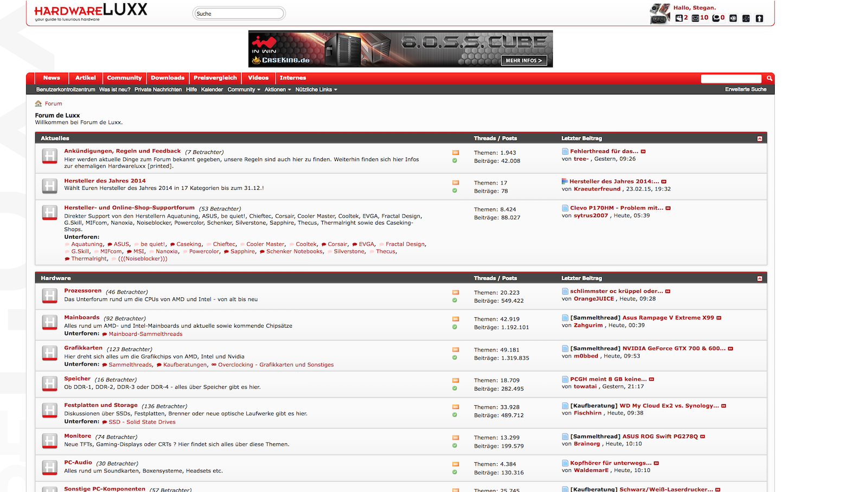Open the Preisvergleich tab
The image size is (868, 492).
tap(215, 78)
